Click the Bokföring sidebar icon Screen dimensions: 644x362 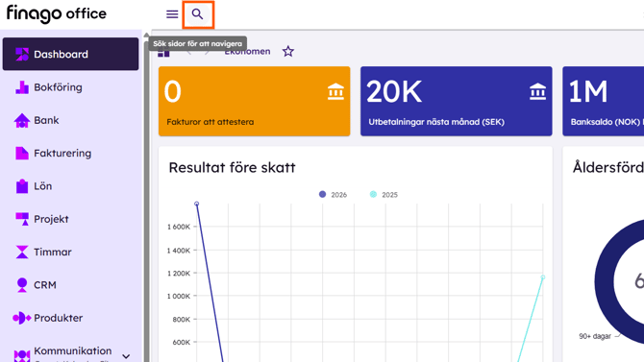[22, 87]
